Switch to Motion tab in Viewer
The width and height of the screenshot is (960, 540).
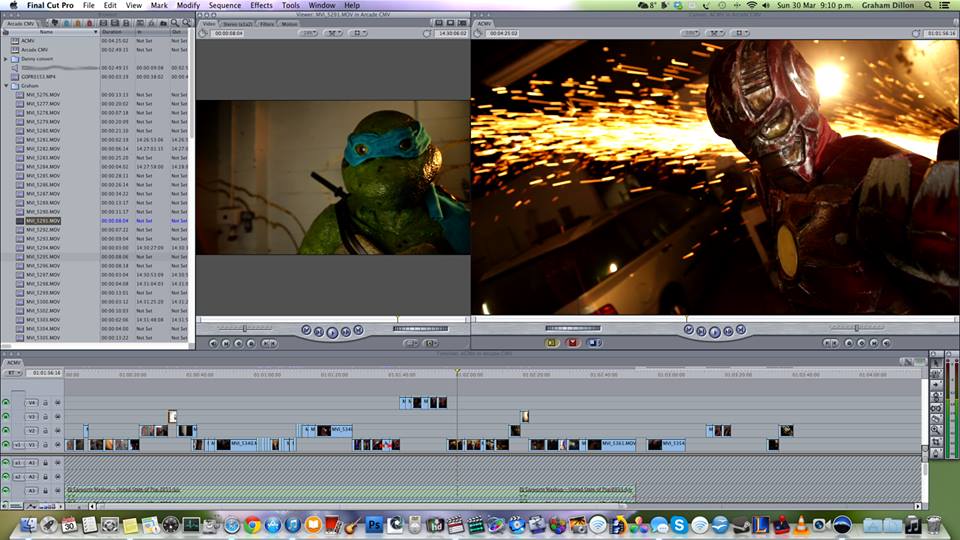pyautogui.click(x=290, y=24)
